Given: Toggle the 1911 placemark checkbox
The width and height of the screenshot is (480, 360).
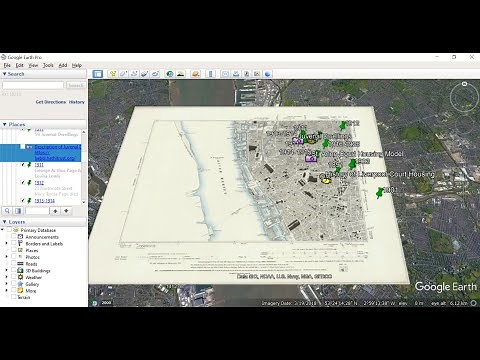Looking at the screenshot, I should [23, 165].
